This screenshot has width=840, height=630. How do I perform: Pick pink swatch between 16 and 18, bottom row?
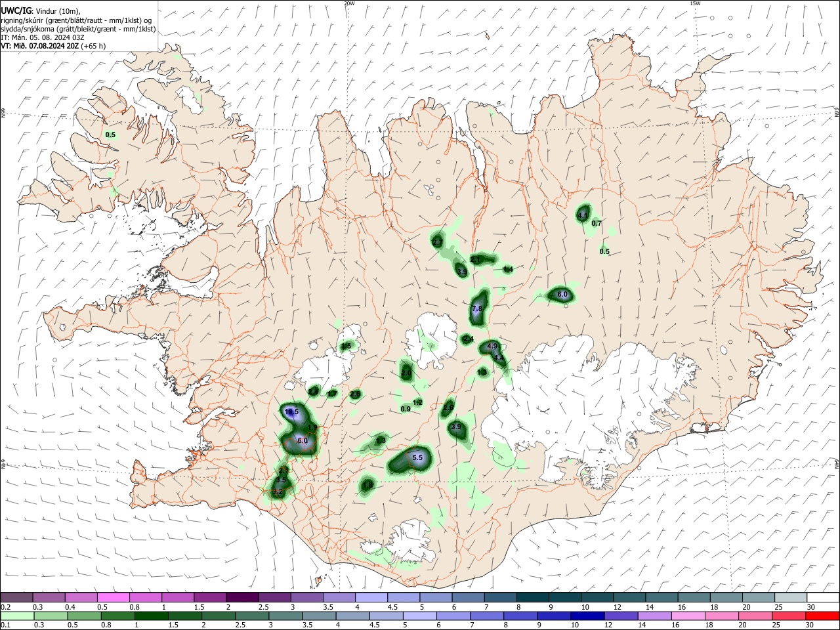689,616
